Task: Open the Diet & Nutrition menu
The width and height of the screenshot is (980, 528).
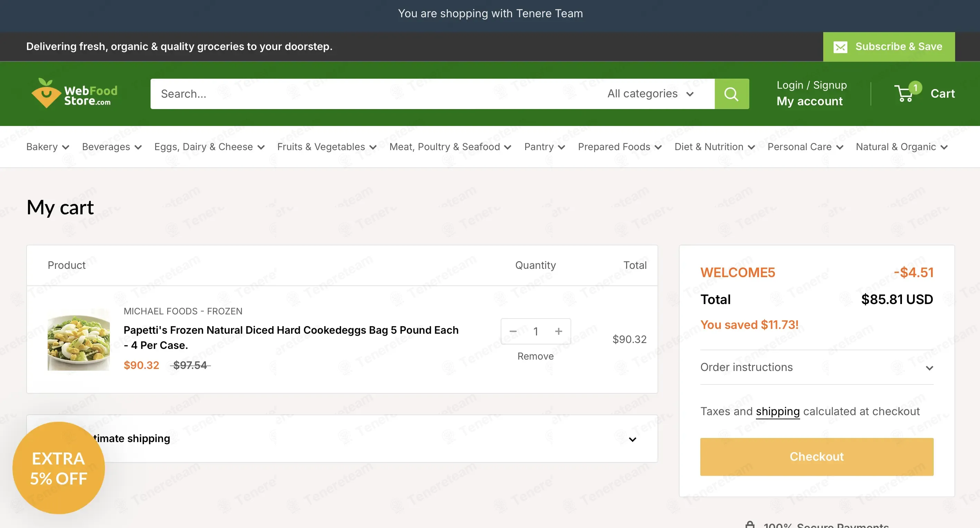Action: click(x=714, y=147)
